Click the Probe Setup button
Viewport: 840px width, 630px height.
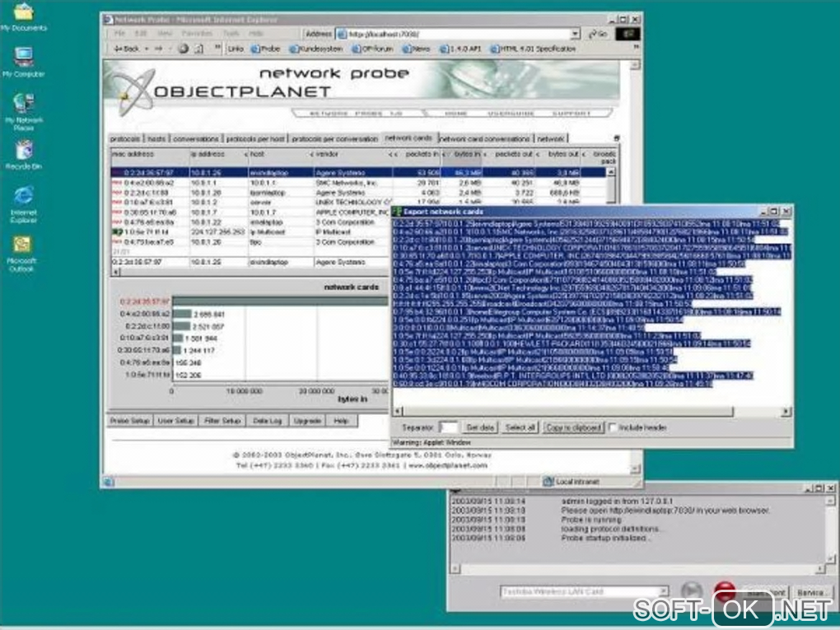click(129, 421)
